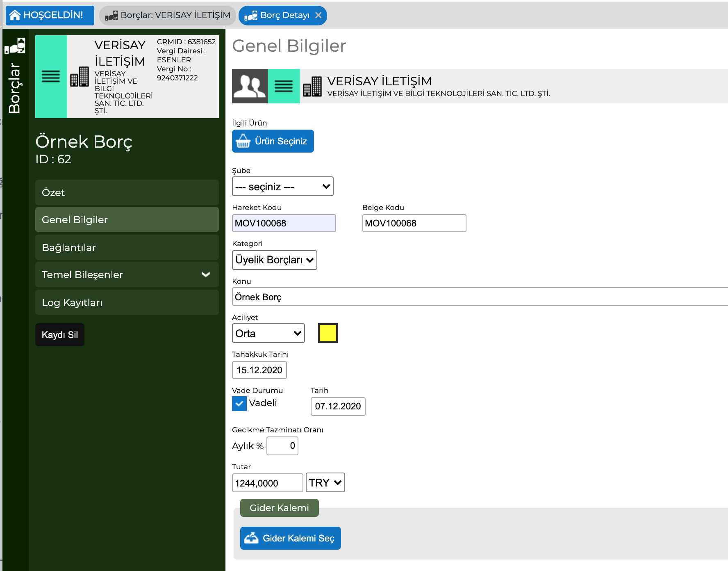This screenshot has height=571, width=728.
Task: Click the Kaydı Sil button
Action: 60,335
